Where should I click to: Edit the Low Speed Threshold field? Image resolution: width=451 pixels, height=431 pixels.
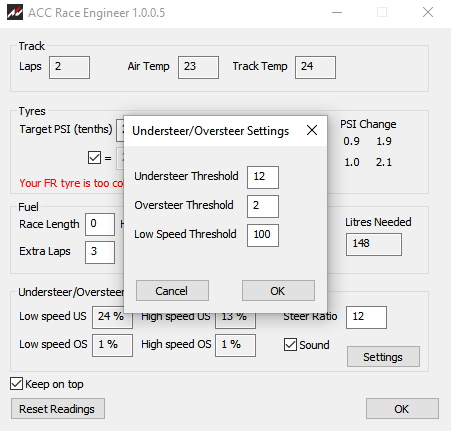pos(263,235)
